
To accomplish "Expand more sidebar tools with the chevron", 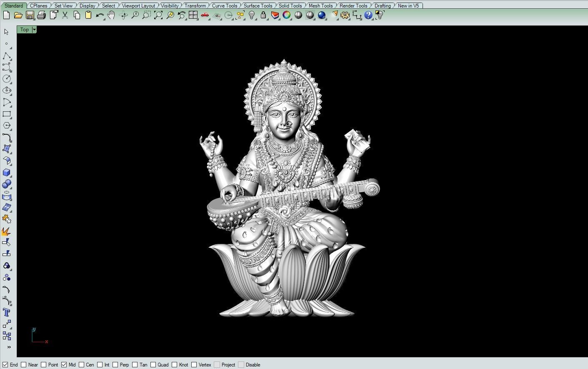I will [9, 347].
